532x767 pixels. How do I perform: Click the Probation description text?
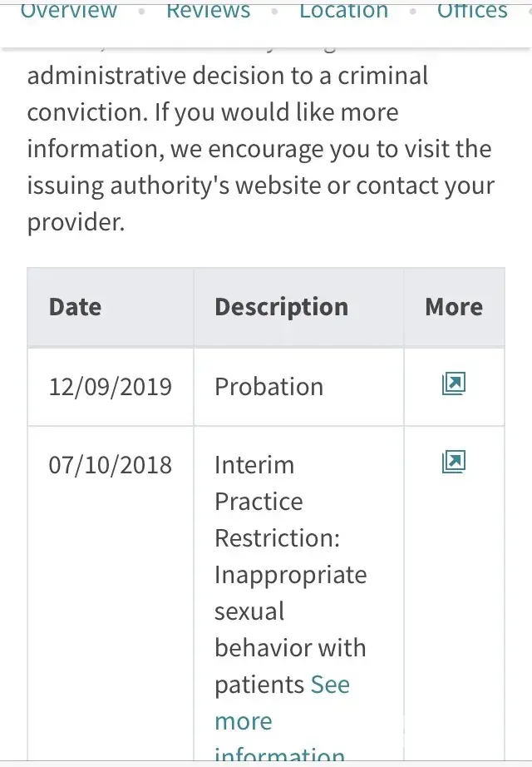tap(268, 387)
